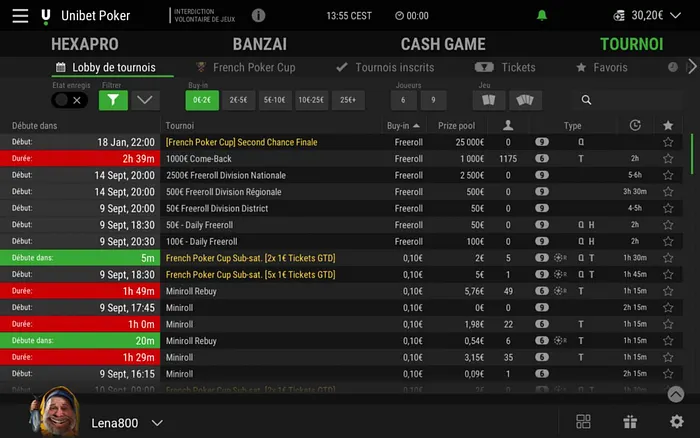Open the settings gear
This screenshot has width=700, height=438.
point(677,421)
